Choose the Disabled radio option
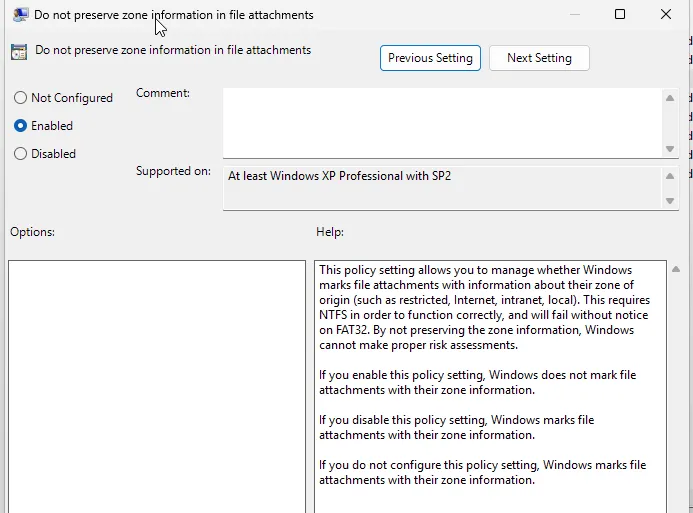This screenshot has height=513, width=693. tap(20, 154)
